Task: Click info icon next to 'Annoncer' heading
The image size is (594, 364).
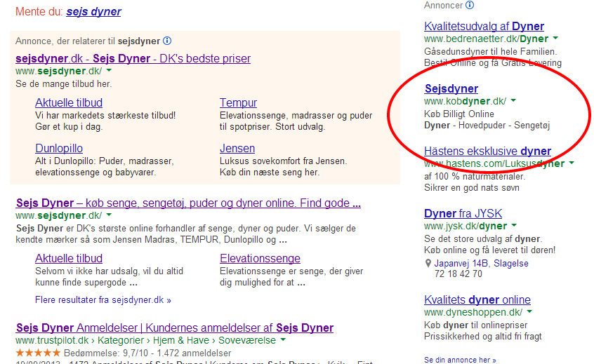Action: tap(470, 5)
